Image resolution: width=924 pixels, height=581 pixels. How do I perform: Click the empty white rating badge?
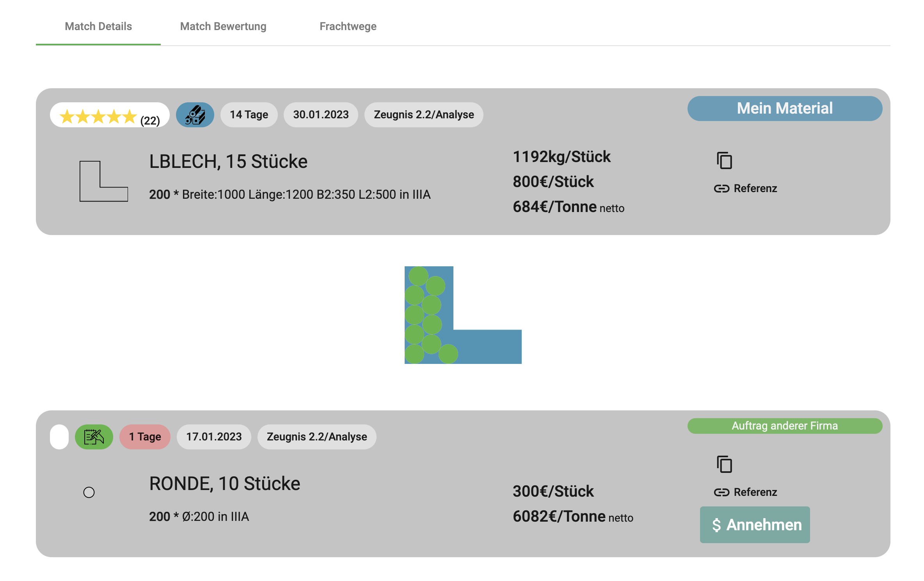59,437
